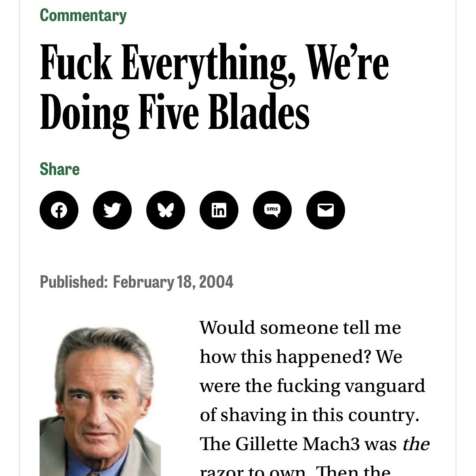Click the "Published:" label
This screenshot has width=476, height=476.
click(x=74, y=282)
